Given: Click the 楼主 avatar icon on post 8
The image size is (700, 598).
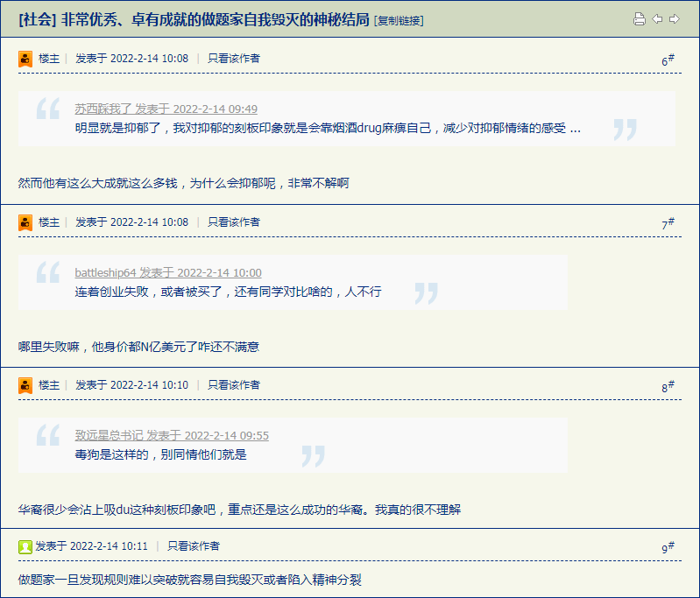Looking at the screenshot, I should 25,385.
